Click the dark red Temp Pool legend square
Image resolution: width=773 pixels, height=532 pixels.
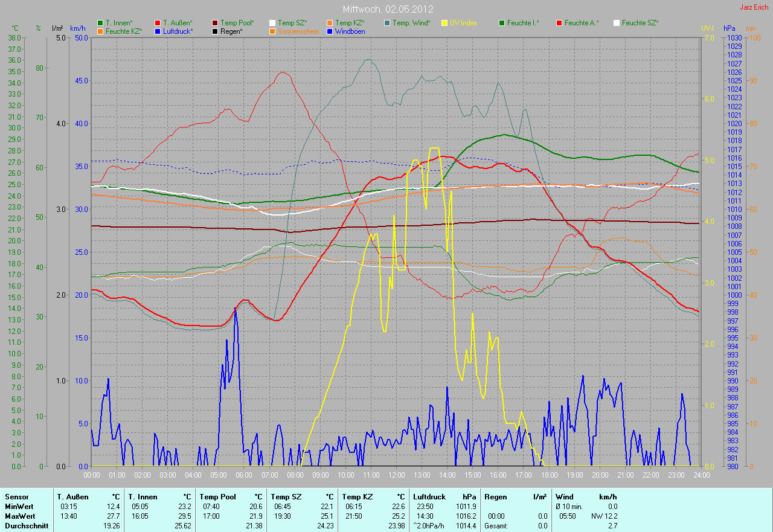pyautogui.click(x=215, y=23)
